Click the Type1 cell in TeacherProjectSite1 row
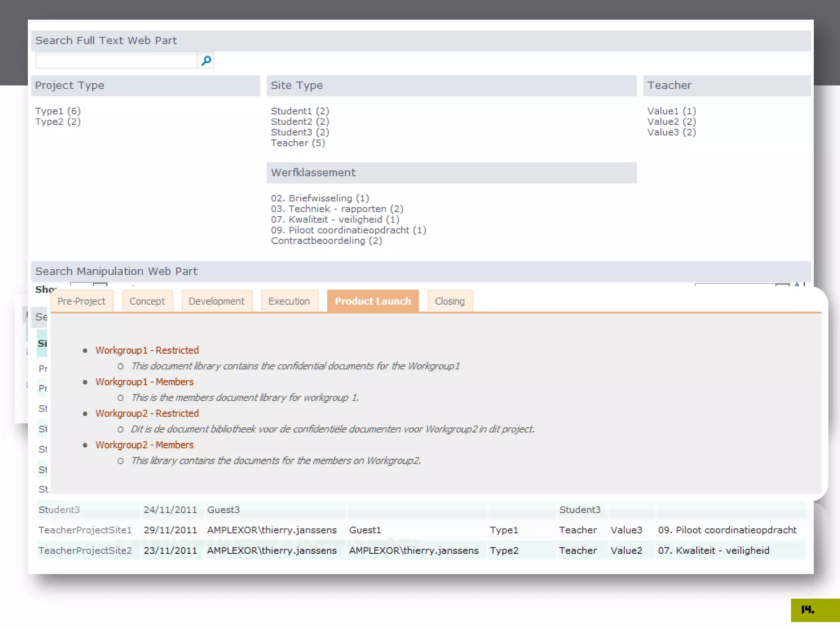 504,530
